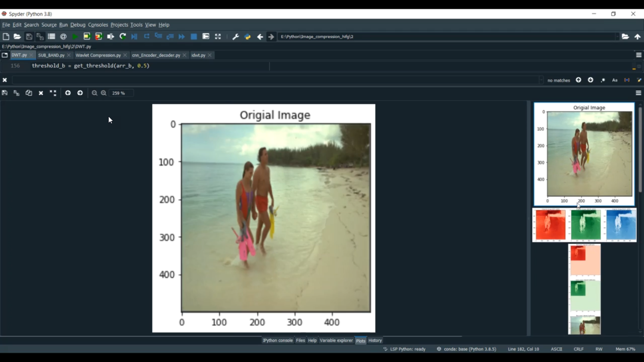Select the Save file icon in the main toolbar
This screenshot has height=362, width=644.
pyautogui.click(x=29, y=36)
